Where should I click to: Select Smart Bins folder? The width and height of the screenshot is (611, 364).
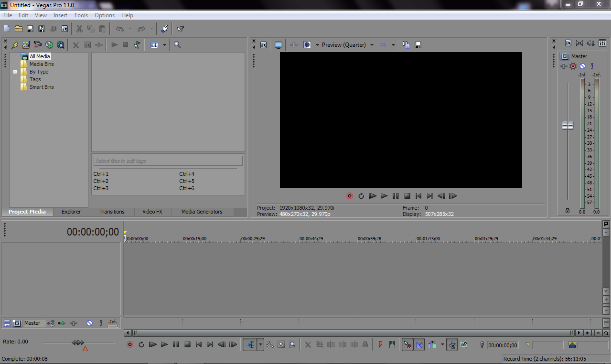[x=42, y=87]
